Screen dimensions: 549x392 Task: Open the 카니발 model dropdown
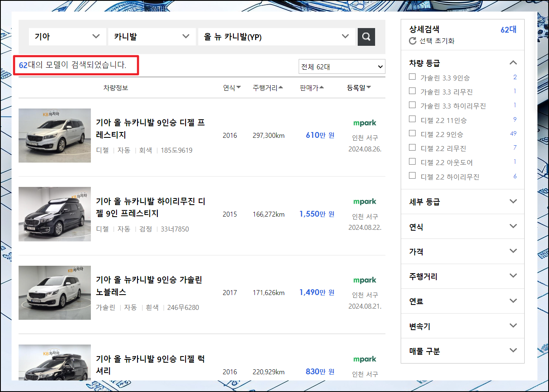[x=152, y=37]
